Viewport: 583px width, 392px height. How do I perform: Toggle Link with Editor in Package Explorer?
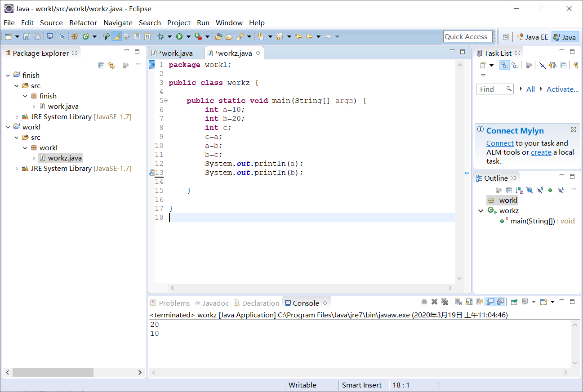(x=111, y=65)
